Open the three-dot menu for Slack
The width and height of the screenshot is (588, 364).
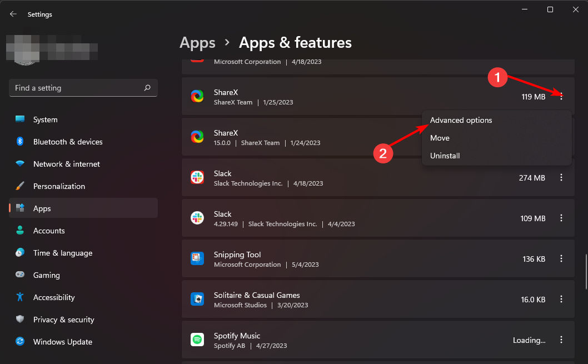click(561, 177)
